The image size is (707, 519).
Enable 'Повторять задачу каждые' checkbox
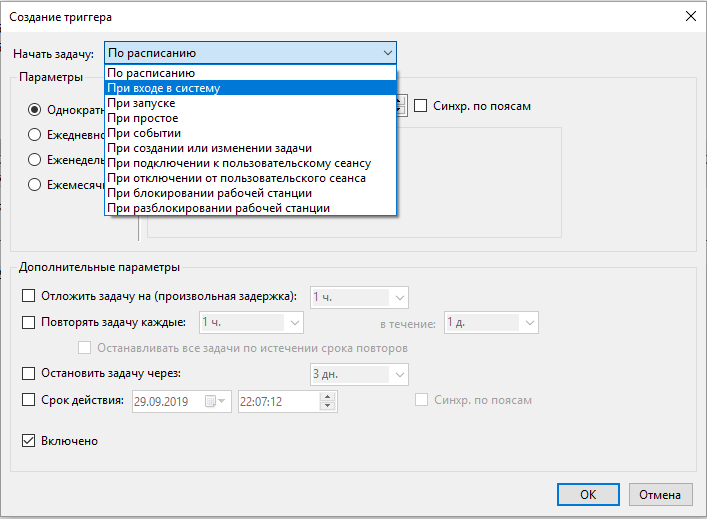(x=28, y=322)
